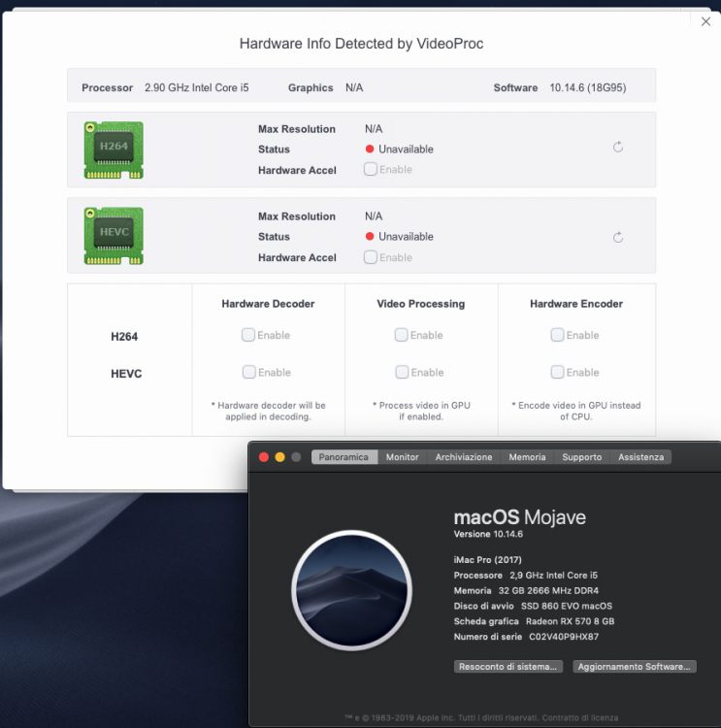This screenshot has width=721, height=728.
Task: Refresh the H264 hardware status
Action: click(618, 148)
